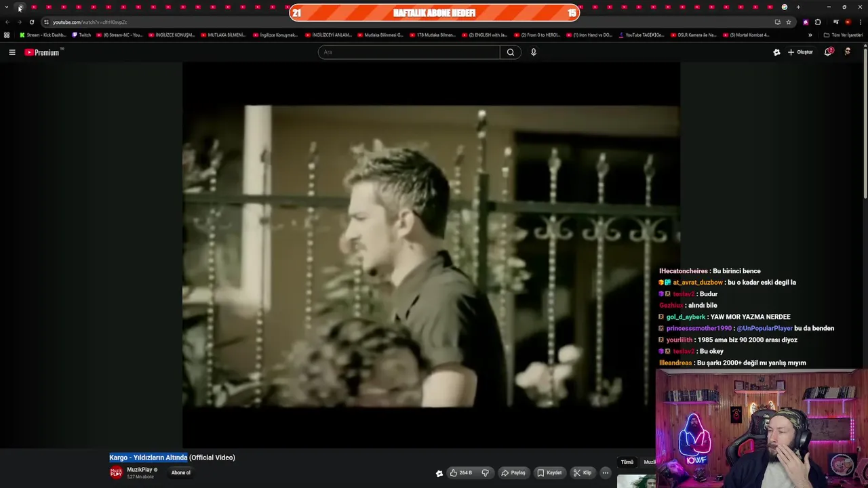Create a clip using Klip

[x=583, y=472]
